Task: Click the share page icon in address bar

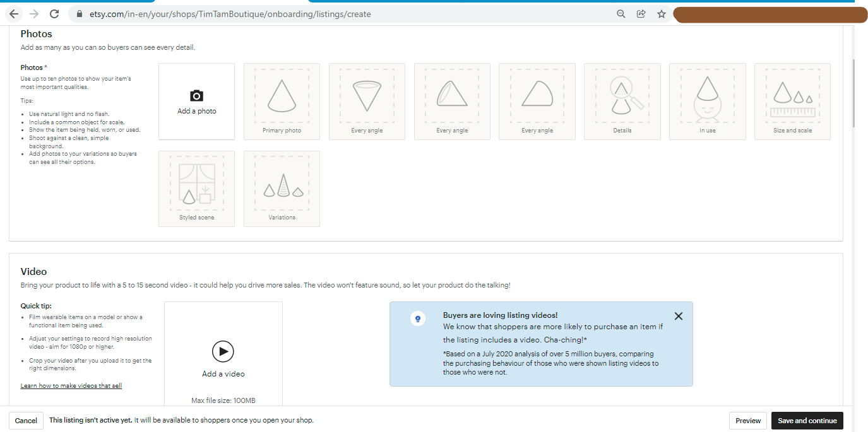Action: pos(641,14)
